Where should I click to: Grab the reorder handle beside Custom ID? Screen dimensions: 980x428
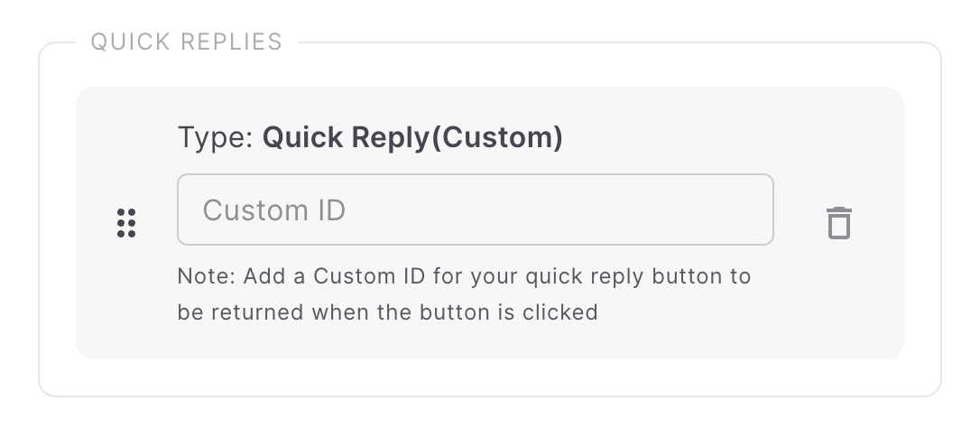pos(126,222)
